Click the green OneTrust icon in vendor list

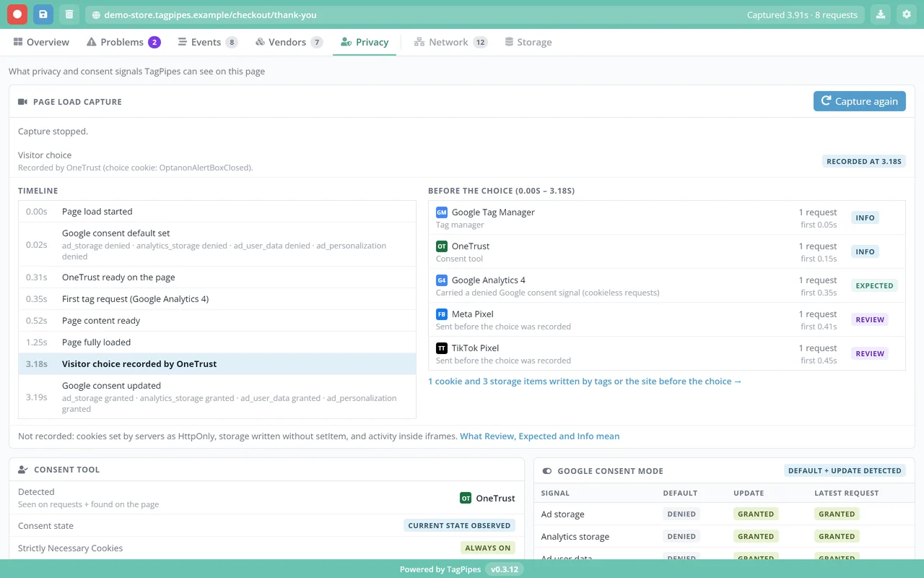click(442, 246)
